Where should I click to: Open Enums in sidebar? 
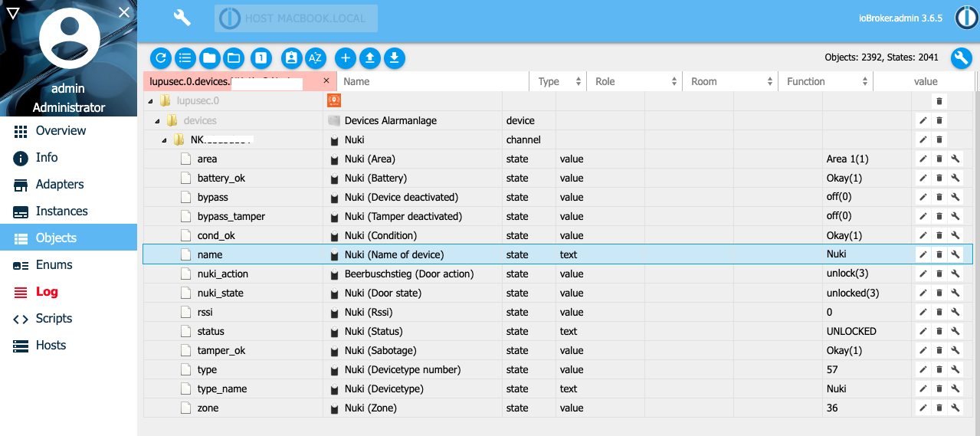tap(68, 264)
